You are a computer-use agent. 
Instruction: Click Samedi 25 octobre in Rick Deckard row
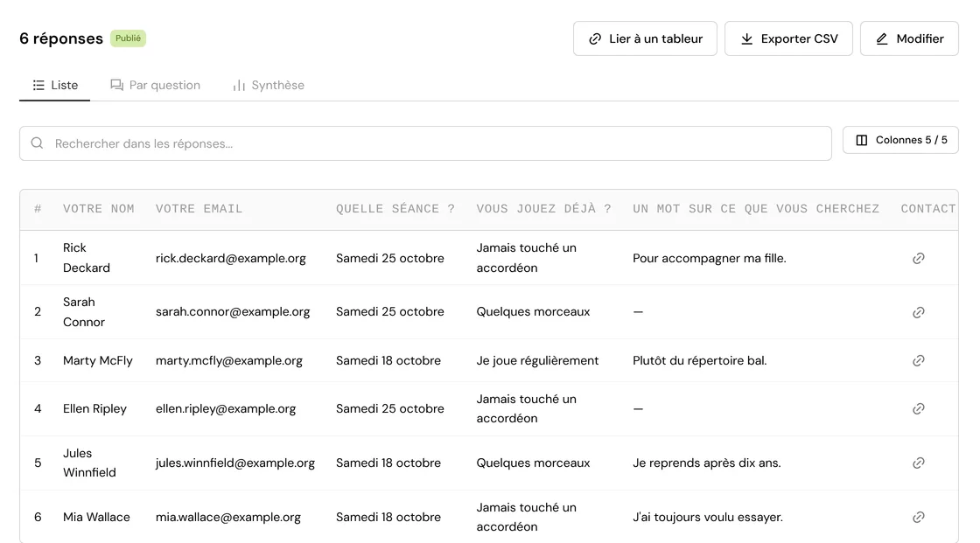[x=390, y=258]
